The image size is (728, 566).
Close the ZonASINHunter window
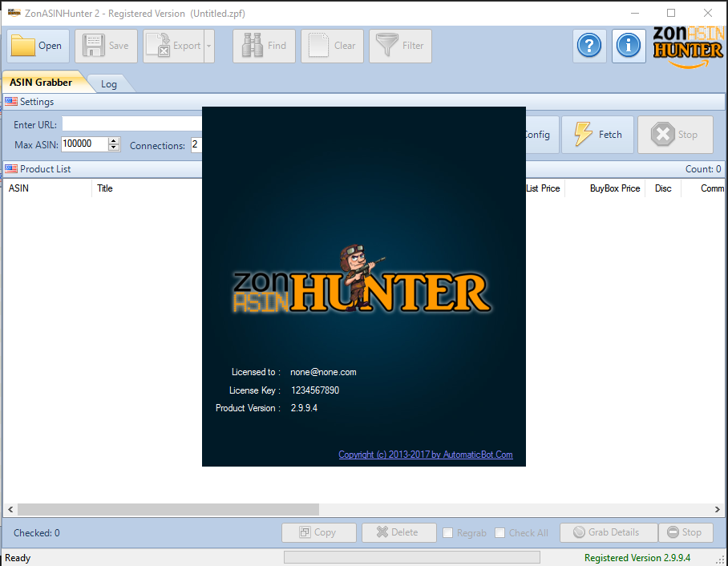(x=708, y=13)
